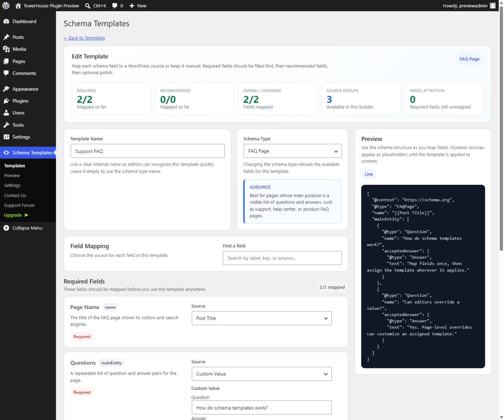The image size is (504, 420).
Task: Click the 'NEEDS ATTENTION' stat card
Action: 444,99
